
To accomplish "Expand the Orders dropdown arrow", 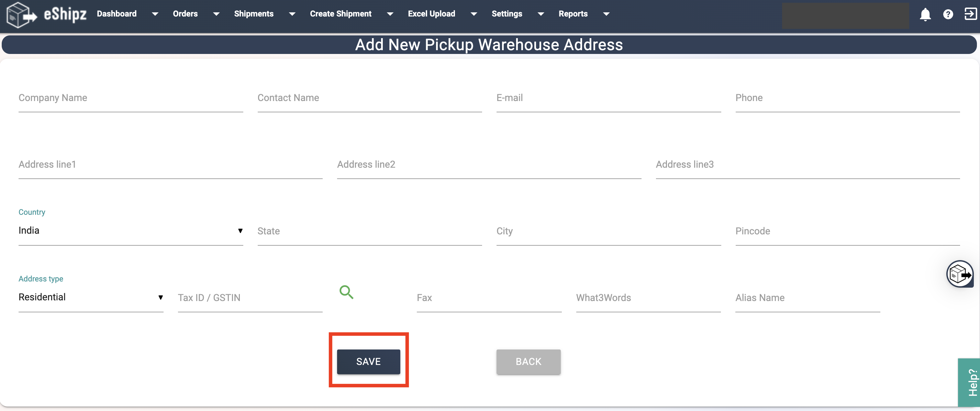I will [216, 14].
